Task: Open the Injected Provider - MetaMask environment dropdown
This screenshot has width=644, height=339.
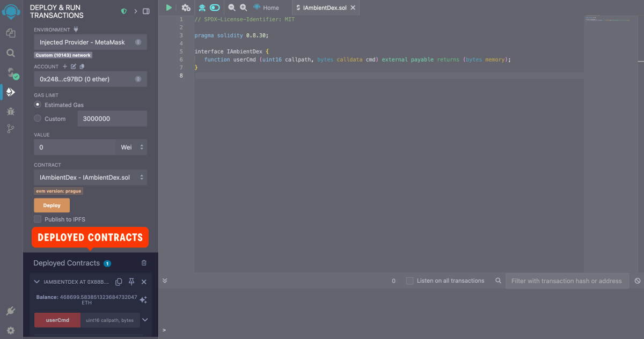Action: [x=90, y=42]
